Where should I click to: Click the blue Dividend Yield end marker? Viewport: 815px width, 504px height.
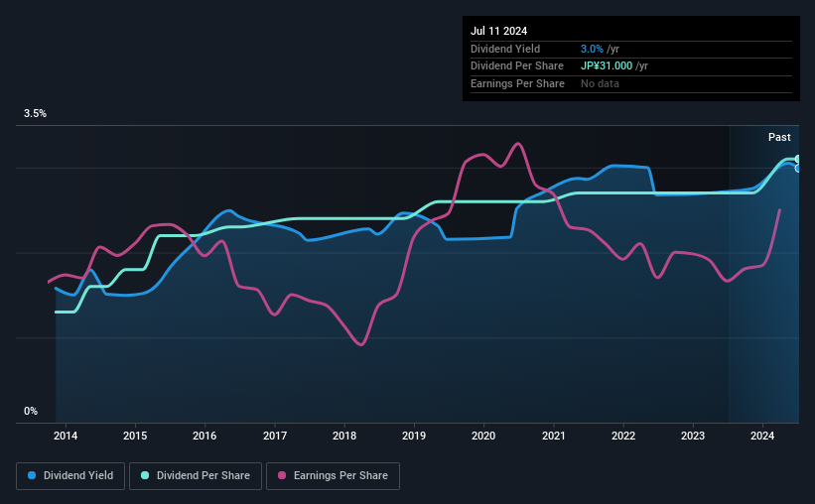pos(798,169)
